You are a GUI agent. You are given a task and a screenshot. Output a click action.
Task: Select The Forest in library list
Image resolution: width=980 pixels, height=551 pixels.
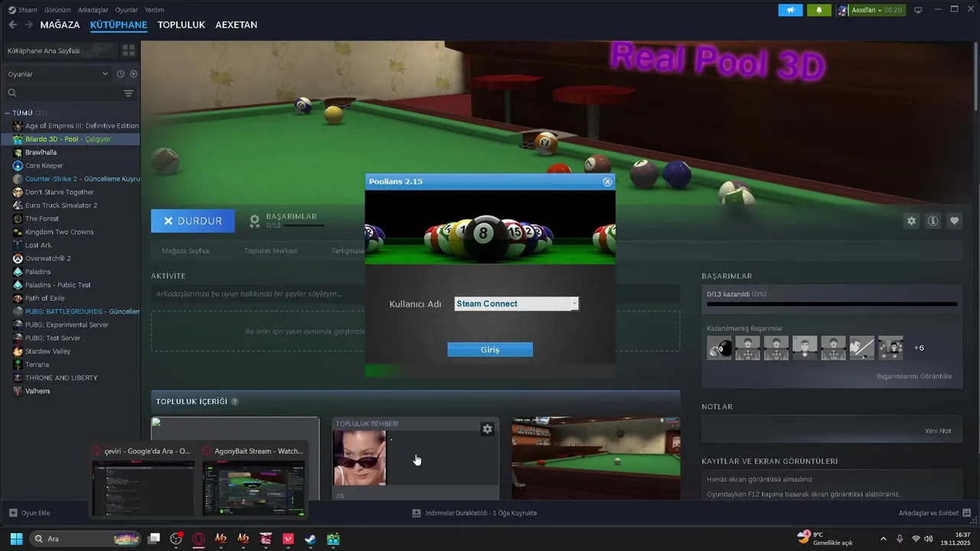(70, 218)
